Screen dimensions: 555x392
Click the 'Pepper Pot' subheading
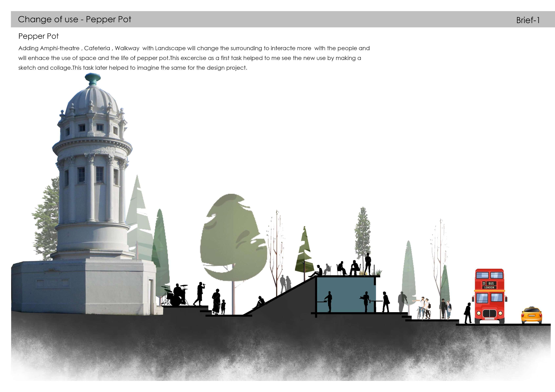38,36
